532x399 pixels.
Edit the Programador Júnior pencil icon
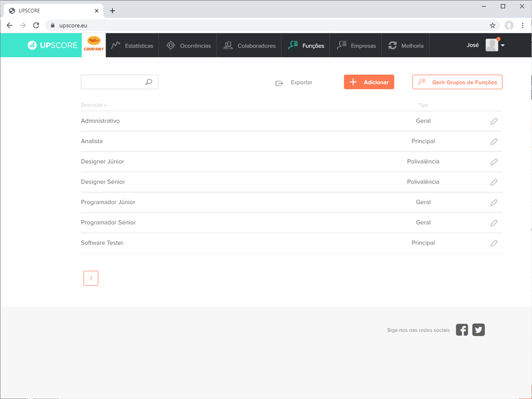pyautogui.click(x=494, y=203)
